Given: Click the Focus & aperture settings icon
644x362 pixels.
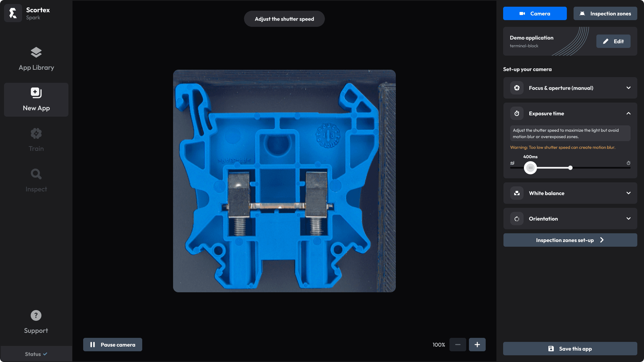Looking at the screenshot, I should pyautogui.click(x=517, y=87).
